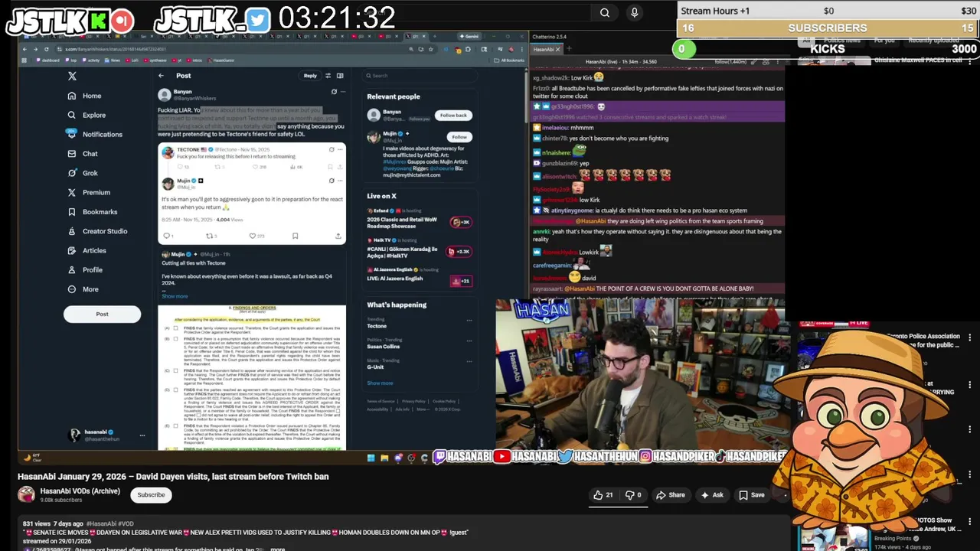Click the X search input field
The image size is (980, 551).
(420, 76)
